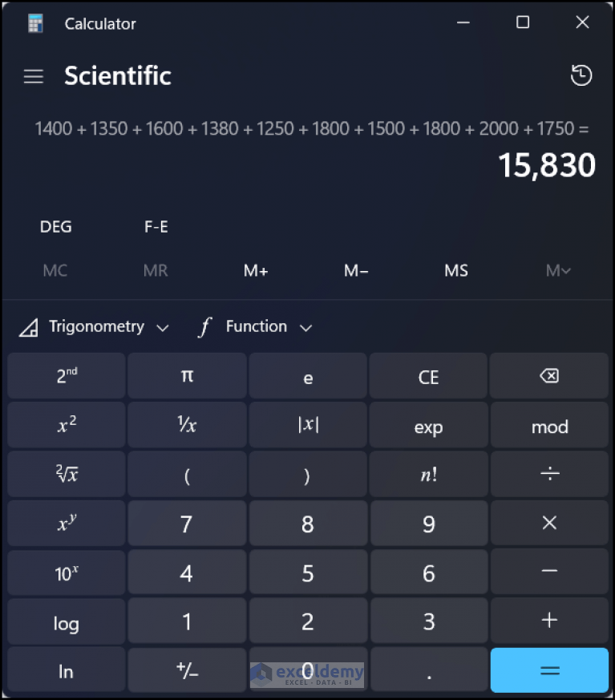The height and width of the screenshot is (700, 615).
Task: Toggle F-E scientific notation
Action: [156, 227]
